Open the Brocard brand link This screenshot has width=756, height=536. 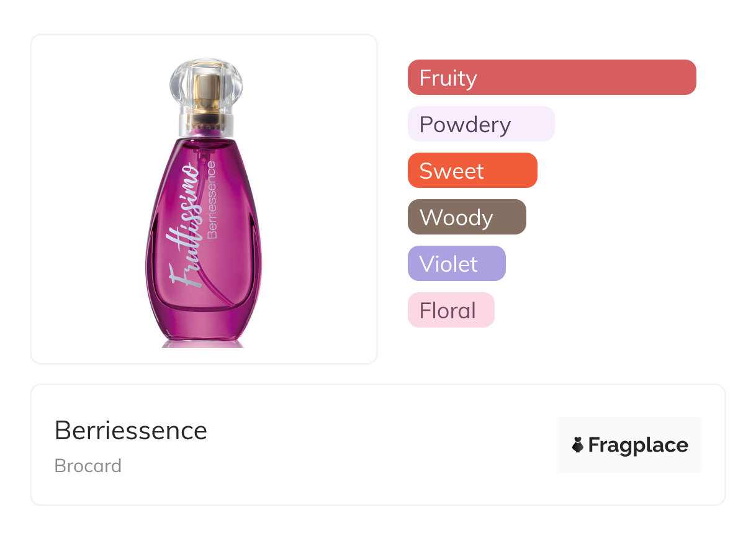pyautogui.click(x=88, y=466)
